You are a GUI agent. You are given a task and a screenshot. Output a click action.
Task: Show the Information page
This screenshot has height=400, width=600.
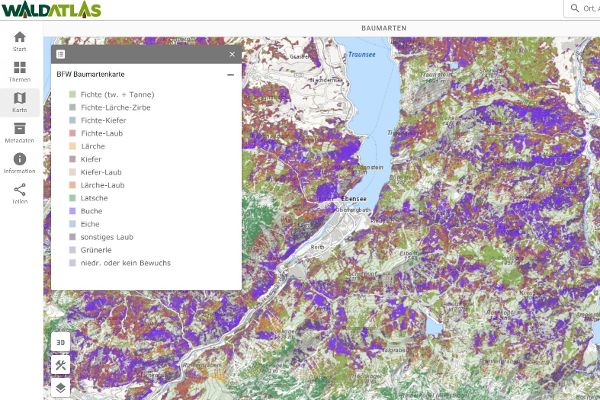[20, 163]
